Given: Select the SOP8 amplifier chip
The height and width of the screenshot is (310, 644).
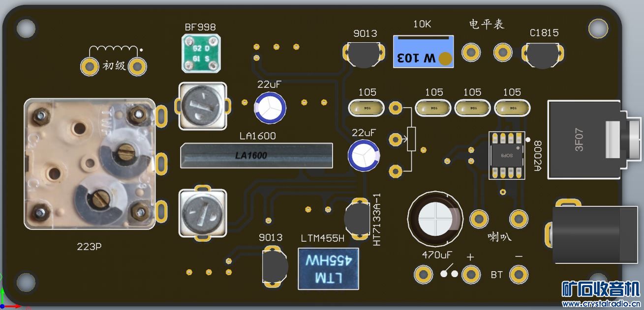Looking at the screenshot, I should pos(507,155).
